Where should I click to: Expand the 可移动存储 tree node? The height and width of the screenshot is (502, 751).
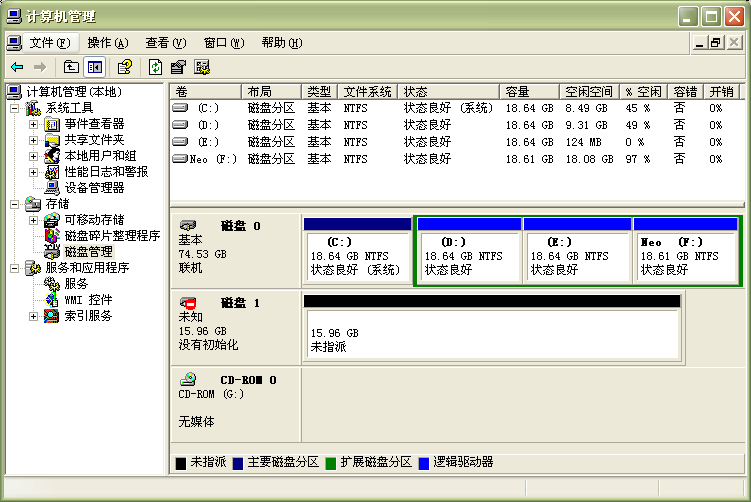pyautogui.click(x=33, y=220)
